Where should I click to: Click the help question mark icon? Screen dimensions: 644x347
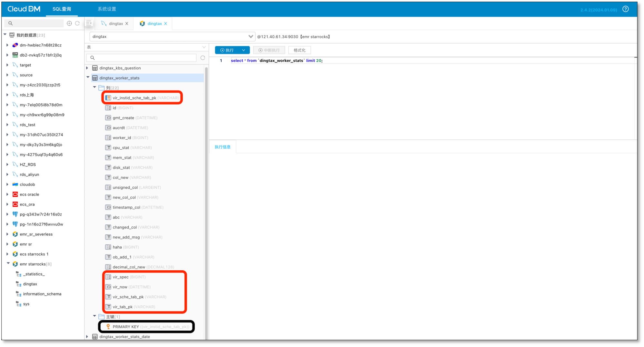tap(625, 9)
